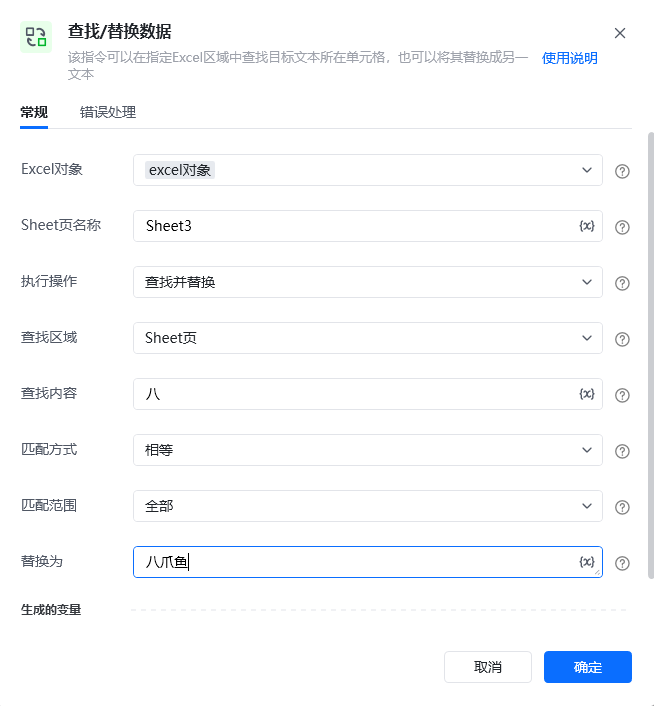Show help for 匹配方式 option
This screenshot has height=706, width=654.
point(622,451)
